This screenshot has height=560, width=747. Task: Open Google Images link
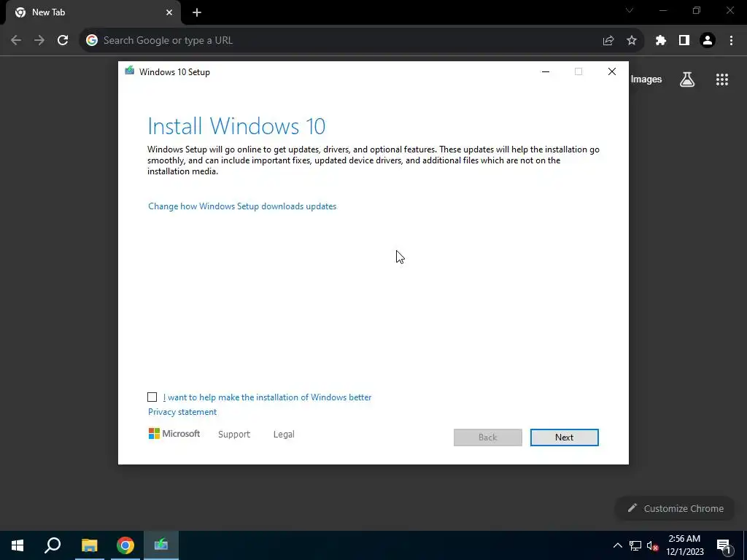[646, 79]
